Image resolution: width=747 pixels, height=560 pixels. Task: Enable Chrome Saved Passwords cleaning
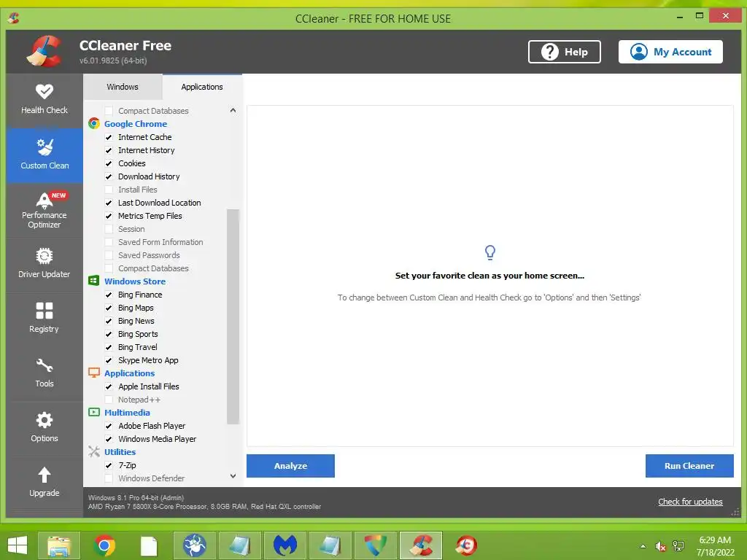click(x=109, y=255)
